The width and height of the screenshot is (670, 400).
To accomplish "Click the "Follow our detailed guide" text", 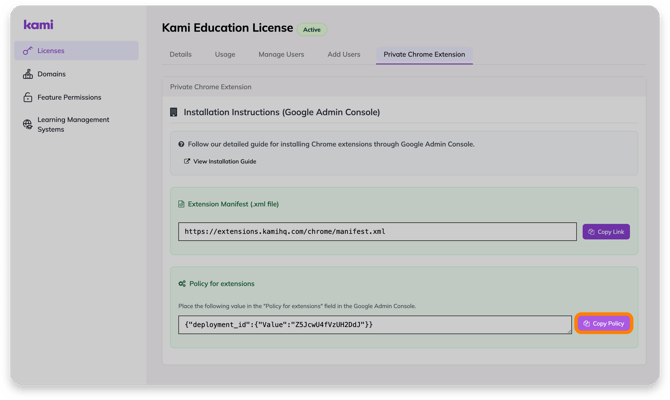I will point(331,144).
